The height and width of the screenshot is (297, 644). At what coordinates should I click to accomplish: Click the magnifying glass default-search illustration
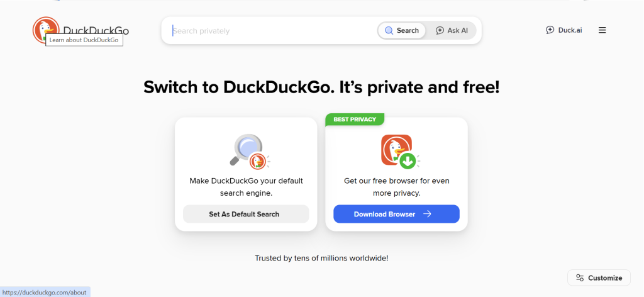click(245, 152)
